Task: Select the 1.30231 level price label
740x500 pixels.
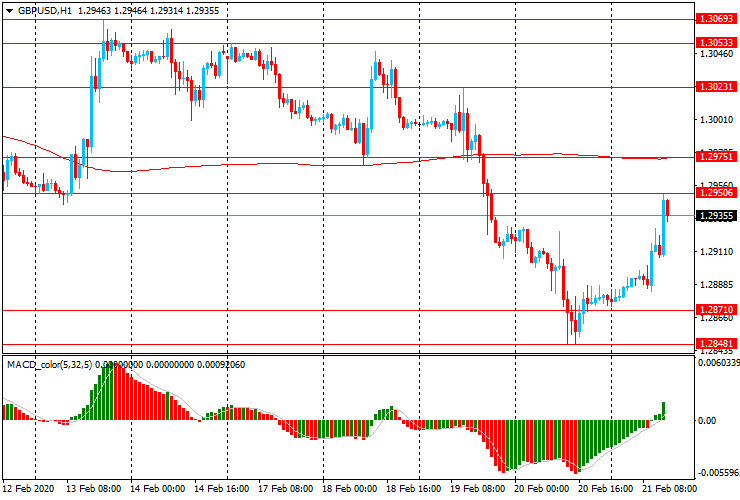Action: point(716,87)
